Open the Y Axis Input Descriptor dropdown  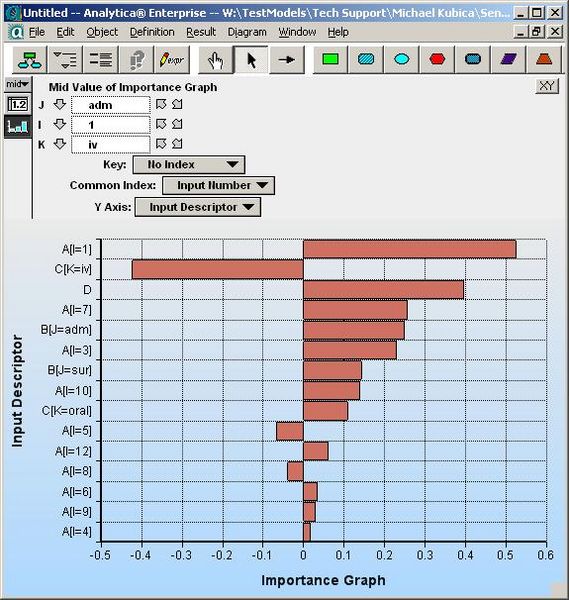pos(198,207)
